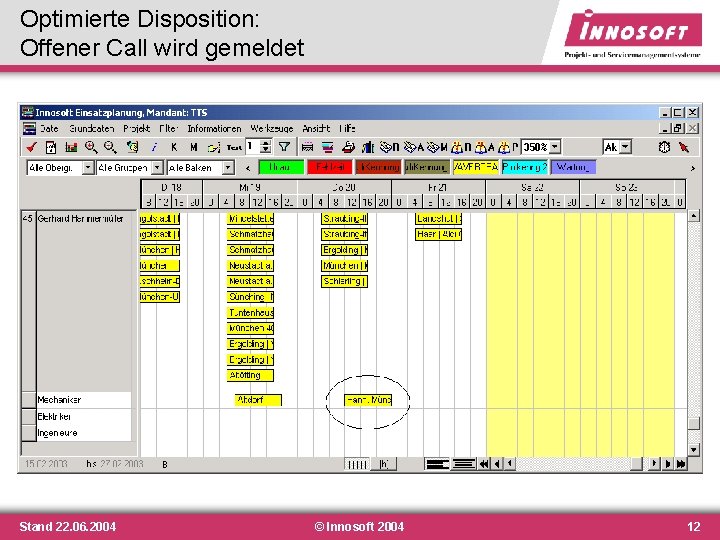Open the Ansicht menu
This screenshot has width=720, height=540.
tap(316, 129)
